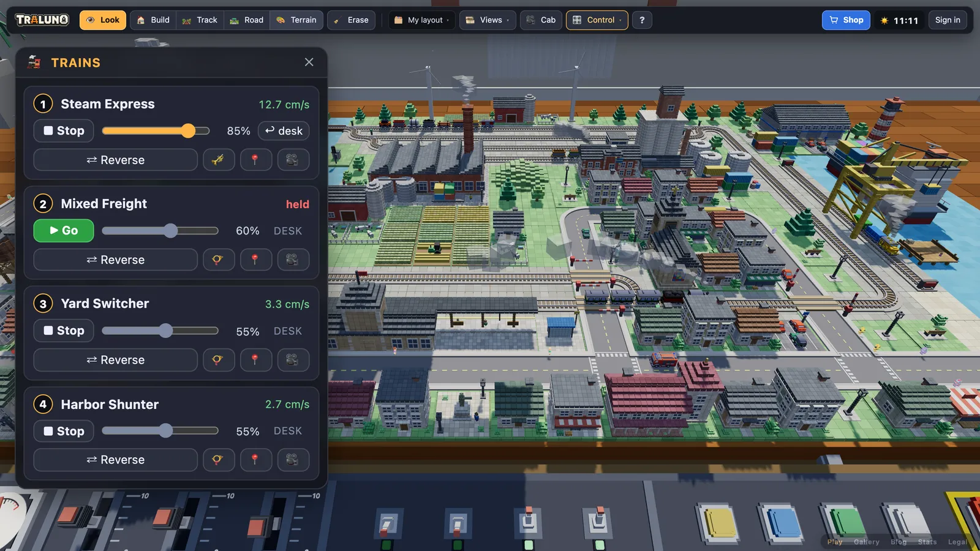Open the Yard Switcher camera view
This screenshot has height=551, width=980.
tap(293, 360)
